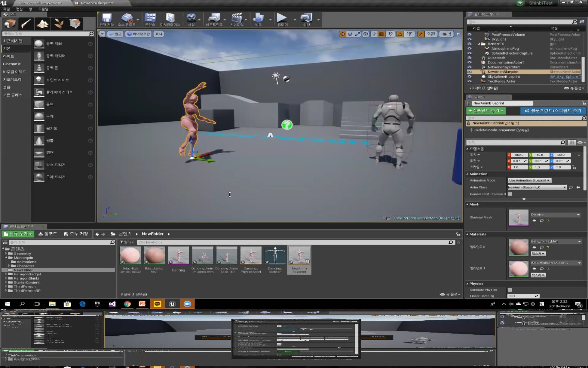Hide CubeMesh actor via eye icon
The image size is (588, 368).
tap(470, 58)
